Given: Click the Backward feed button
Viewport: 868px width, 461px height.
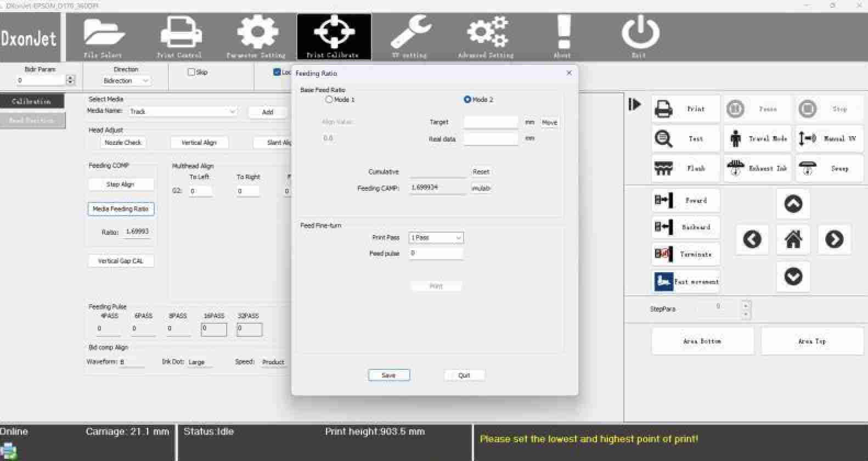Looking at the screenshot, I should point(685,227).
